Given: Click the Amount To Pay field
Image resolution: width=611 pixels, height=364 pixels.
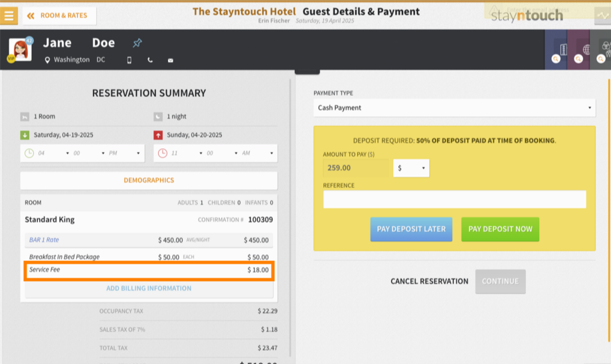Looking at the screenshot, I should tap(355, 168).
